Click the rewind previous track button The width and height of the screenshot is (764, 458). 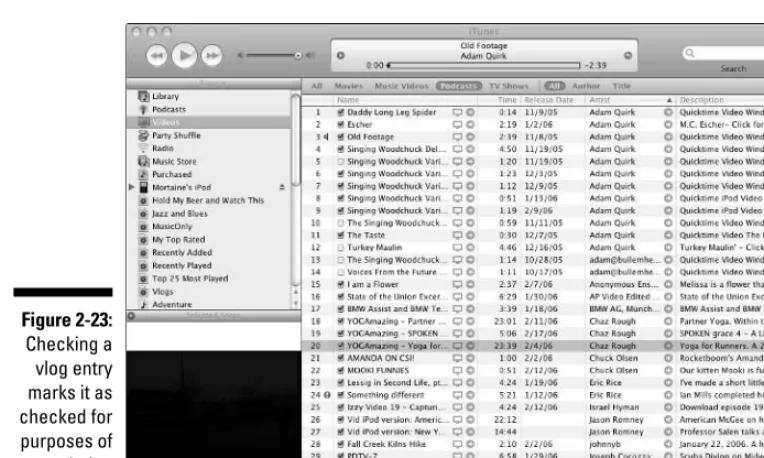tap(156, 56)
